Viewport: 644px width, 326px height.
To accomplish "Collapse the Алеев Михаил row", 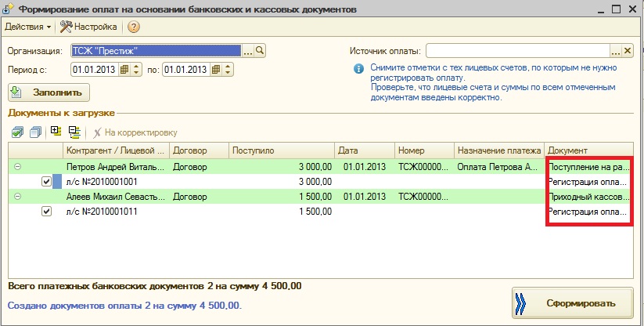I will pos(17,197).
